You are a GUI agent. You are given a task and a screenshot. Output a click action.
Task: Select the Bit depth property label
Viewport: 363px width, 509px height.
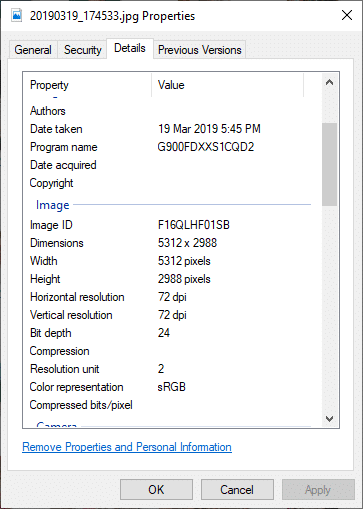point(51,333)
